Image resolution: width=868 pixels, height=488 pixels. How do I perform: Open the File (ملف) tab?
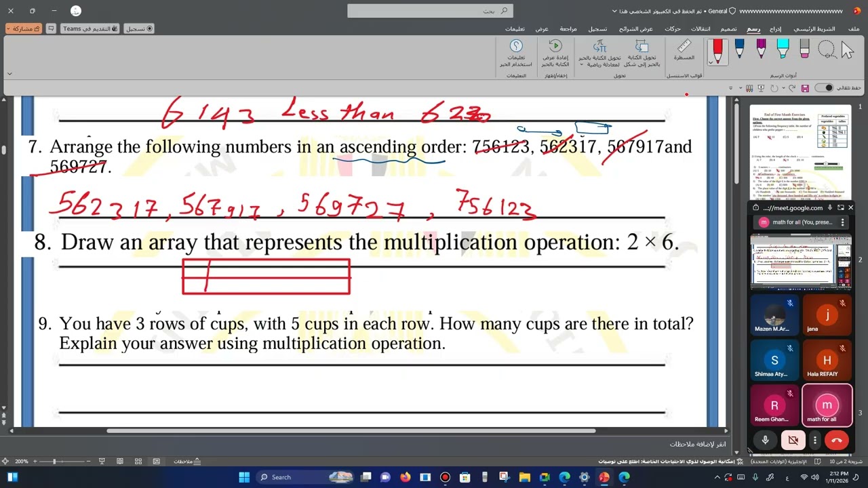[x=854, y=28]
